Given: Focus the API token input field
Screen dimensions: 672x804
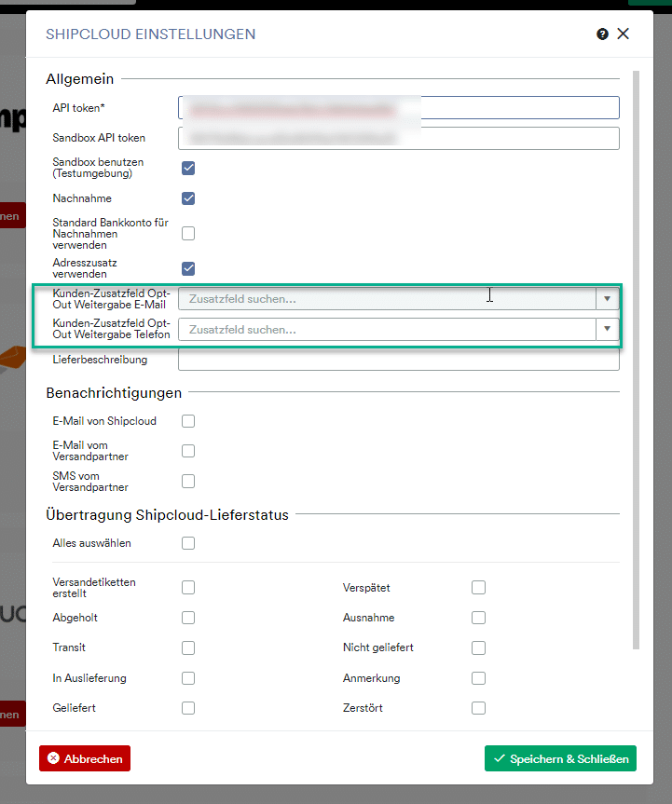Looking at the screenshot, I should (x=399, y=108).
